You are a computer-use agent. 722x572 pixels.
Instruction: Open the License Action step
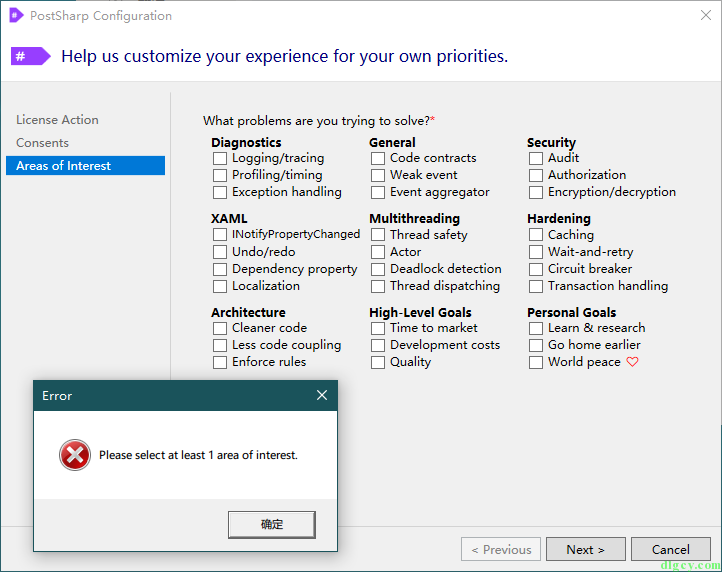tap(57, 120)
